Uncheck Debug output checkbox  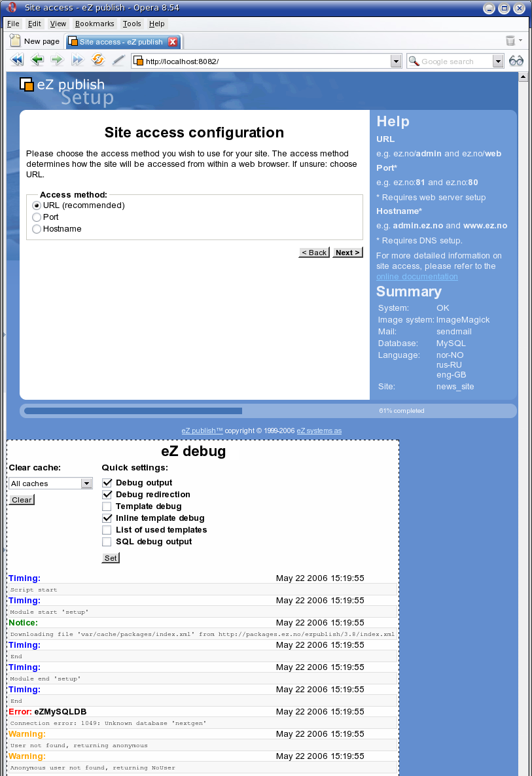(x=107, y=482)
